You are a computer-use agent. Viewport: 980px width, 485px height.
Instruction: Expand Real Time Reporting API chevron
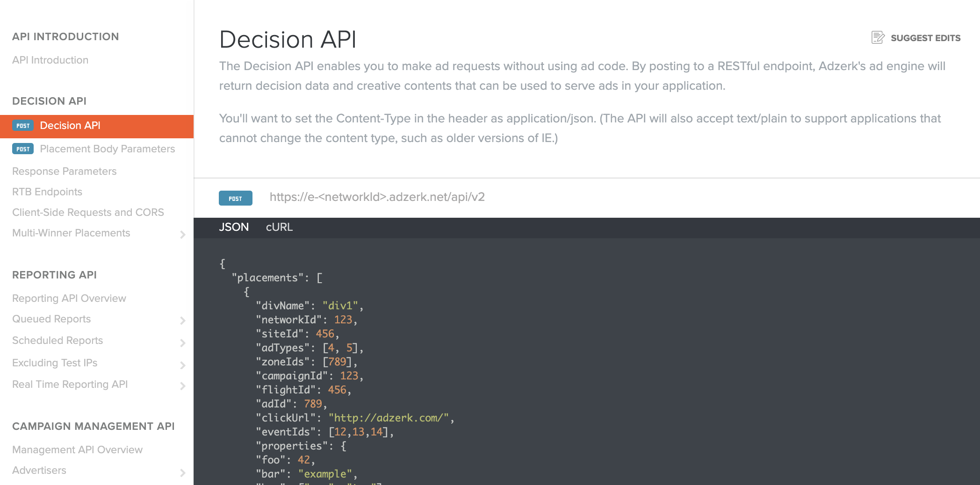pos(183,386)
